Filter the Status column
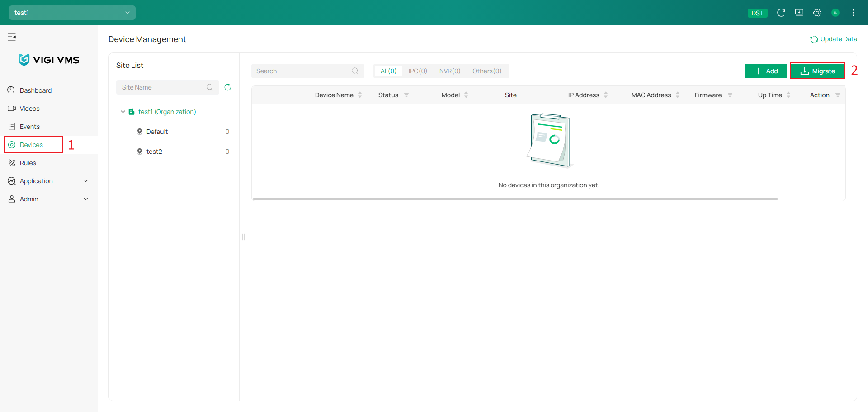Screen dimensions: 868x412 [x=406, y=95]
